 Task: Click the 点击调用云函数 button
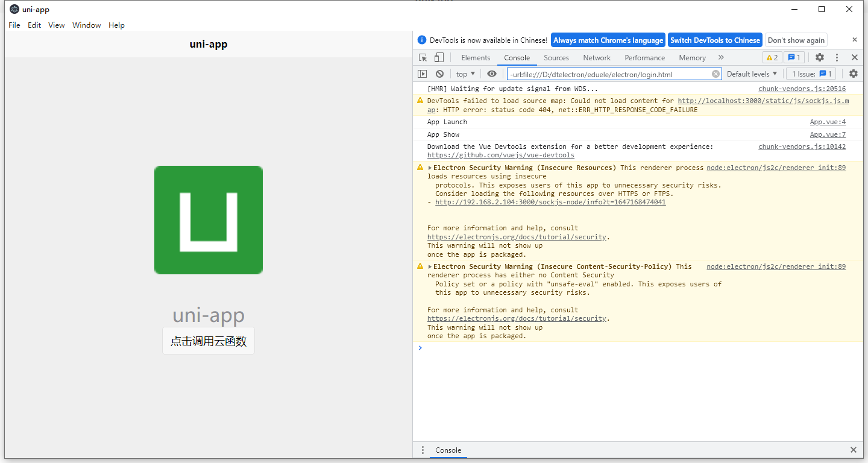tap(209, 341)
